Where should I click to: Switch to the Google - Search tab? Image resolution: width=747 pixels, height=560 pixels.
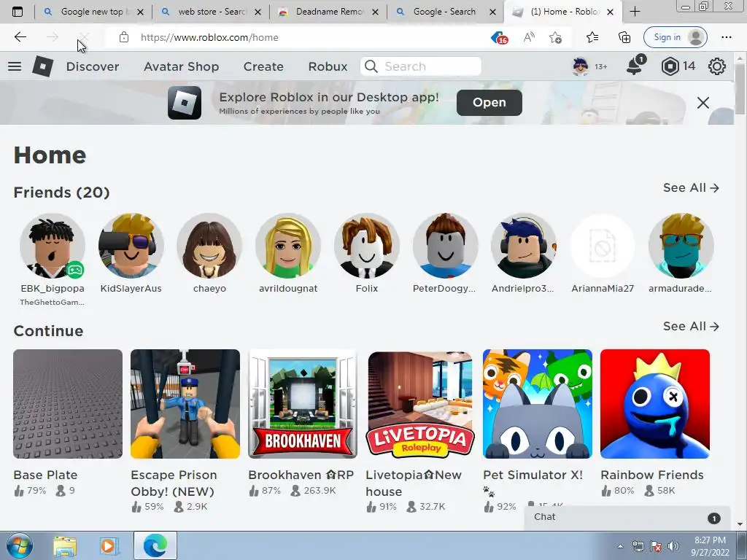[x=445, y=12]
